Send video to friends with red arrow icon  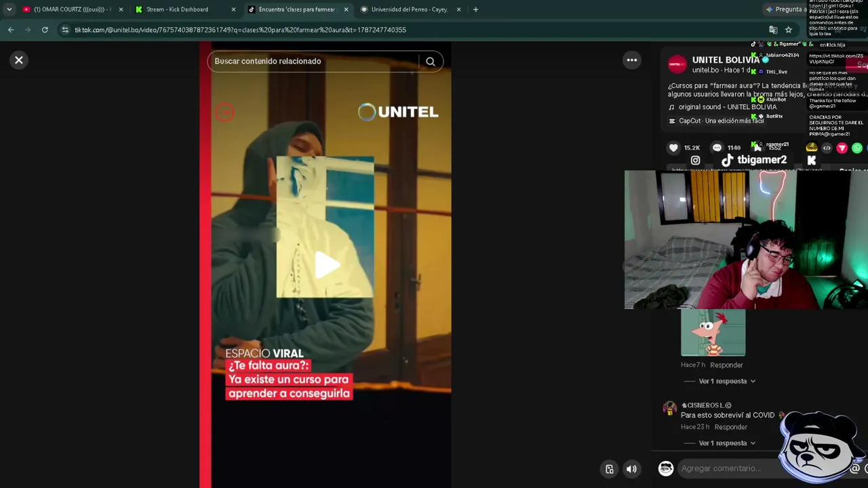pos(842,148)
